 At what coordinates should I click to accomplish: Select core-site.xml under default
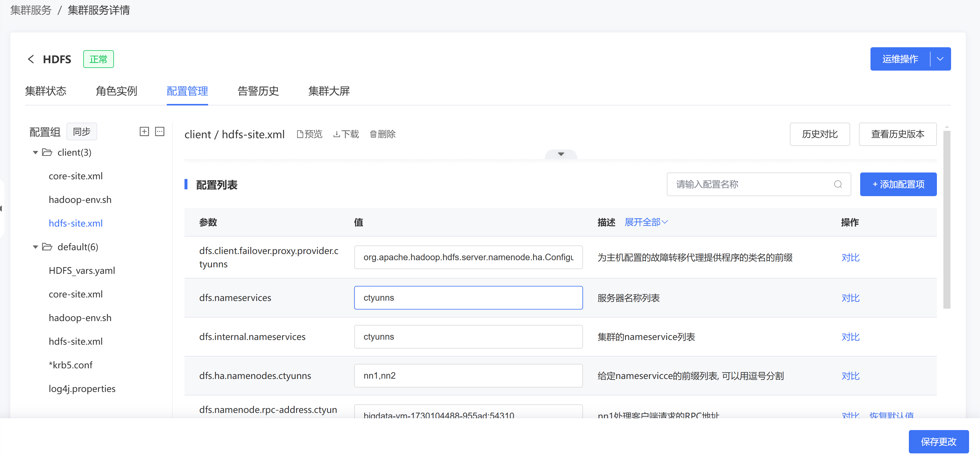click(x=76, y=294)
